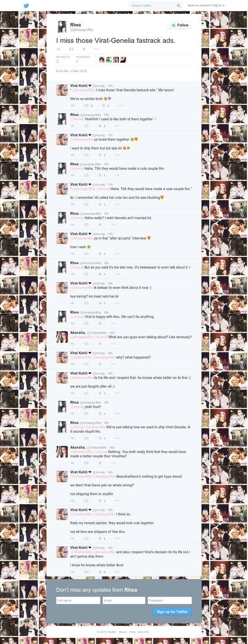Open more options on main tweet
This screenshot has width=248, height=644.
(x=96, y=49)
